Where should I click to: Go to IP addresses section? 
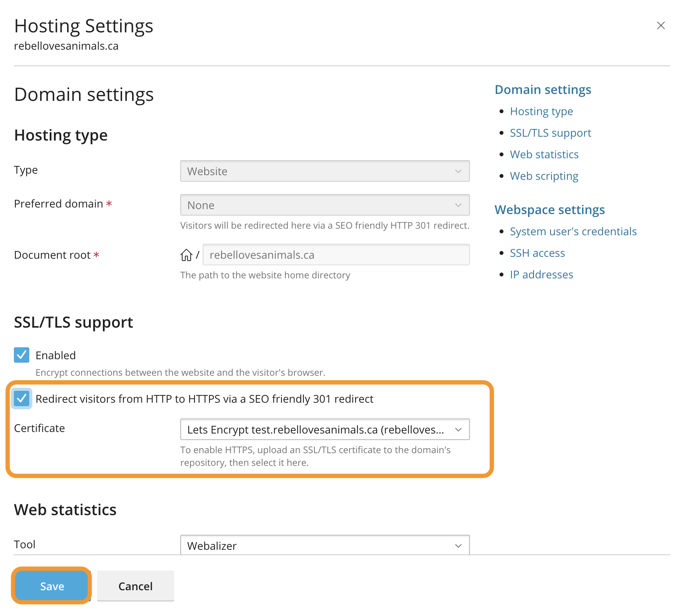[x=541, y=275]
